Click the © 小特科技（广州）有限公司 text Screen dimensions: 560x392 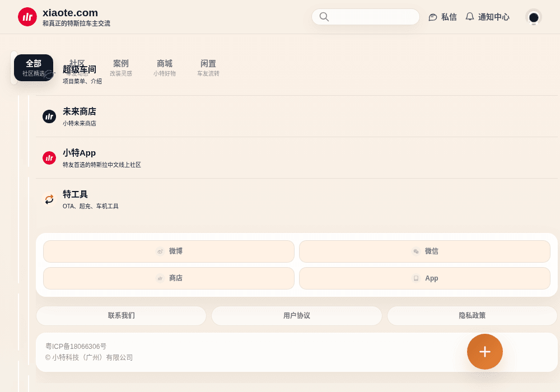[x=89, y=357]
